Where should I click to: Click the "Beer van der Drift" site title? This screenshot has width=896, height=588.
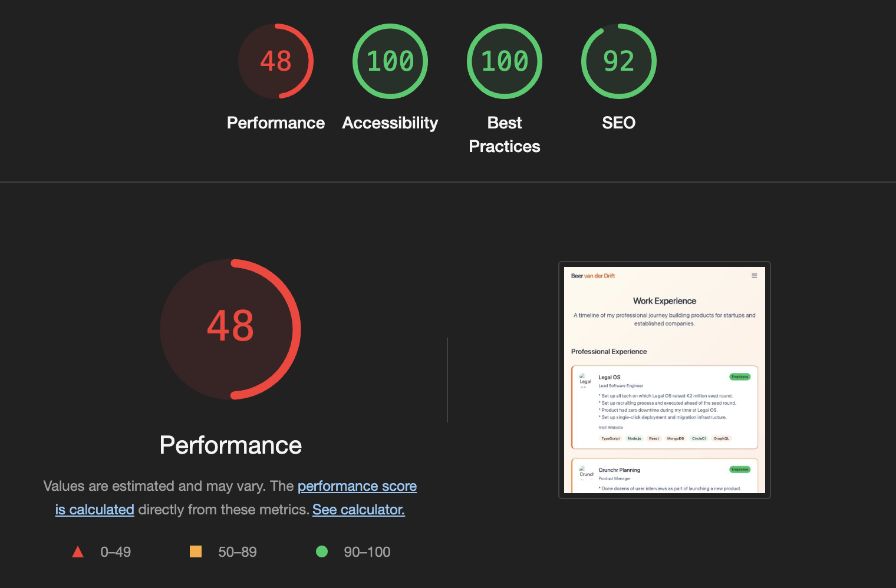pyautogui.click(x=592, y=276)
